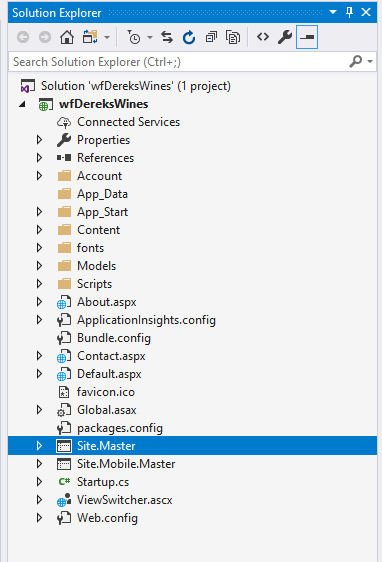The image size is (382, 562).
Task: Click the Properties wrench toolbar icon
Action: click(285, 37)
